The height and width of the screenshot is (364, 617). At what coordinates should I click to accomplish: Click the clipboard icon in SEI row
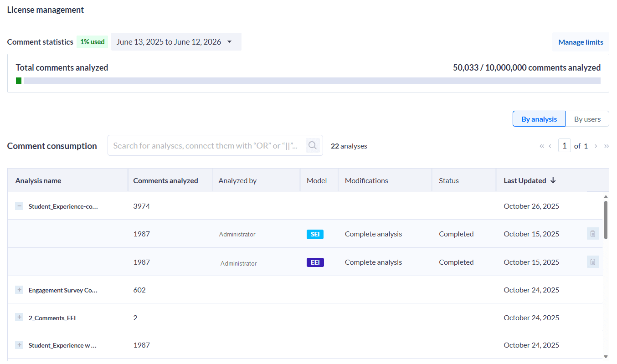592,234
